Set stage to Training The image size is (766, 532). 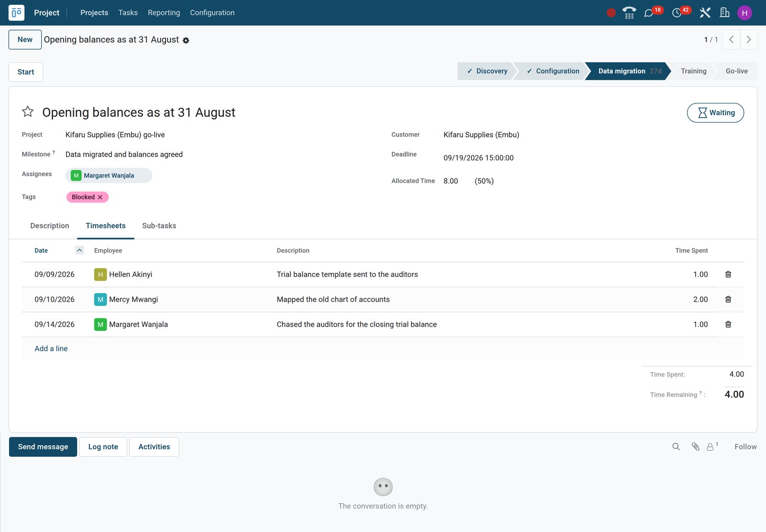pos(693,71)
